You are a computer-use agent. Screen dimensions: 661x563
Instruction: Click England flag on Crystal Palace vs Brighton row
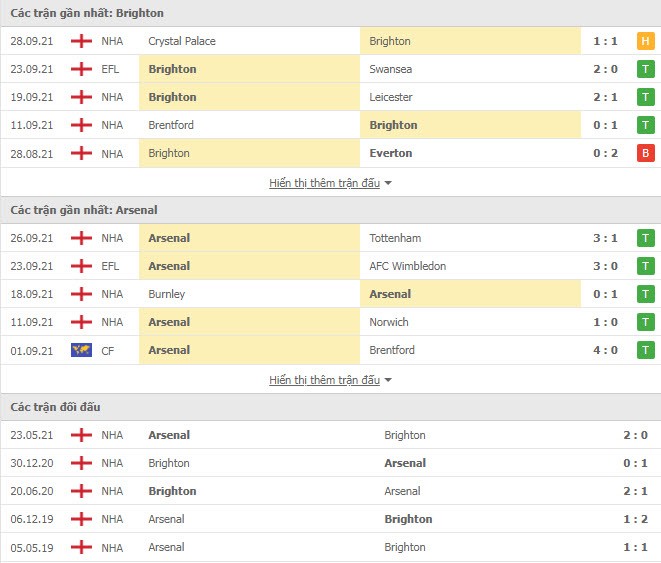coord(81,41)
